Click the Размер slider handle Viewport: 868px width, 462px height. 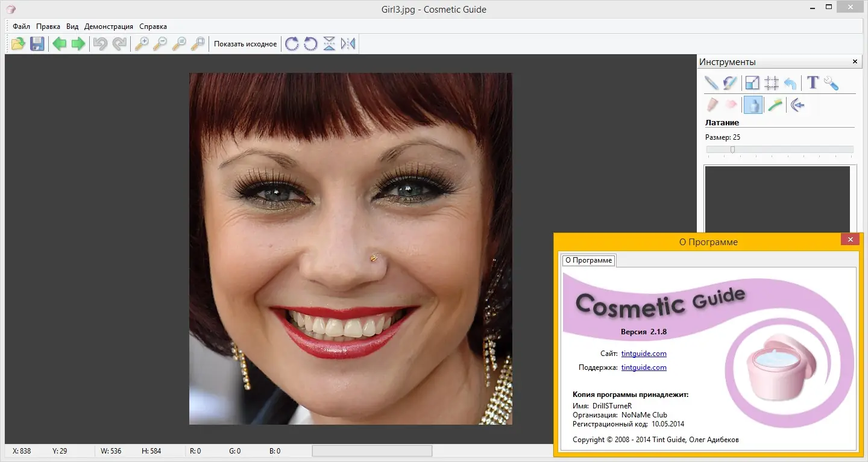tap(732, 149)
